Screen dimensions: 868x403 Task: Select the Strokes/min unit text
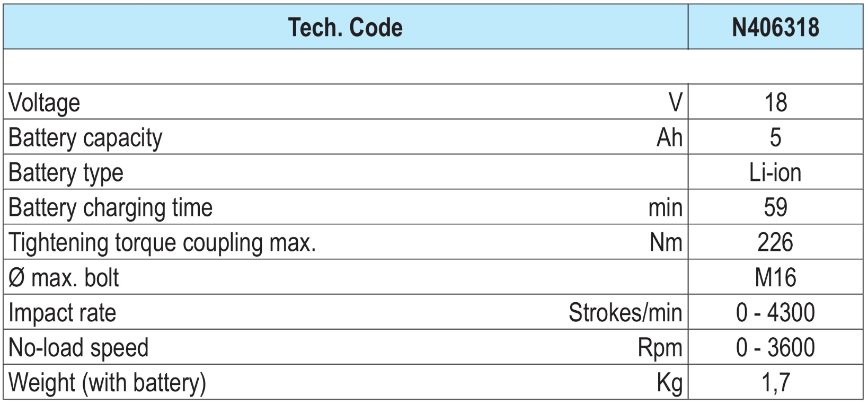coord(625,313)
